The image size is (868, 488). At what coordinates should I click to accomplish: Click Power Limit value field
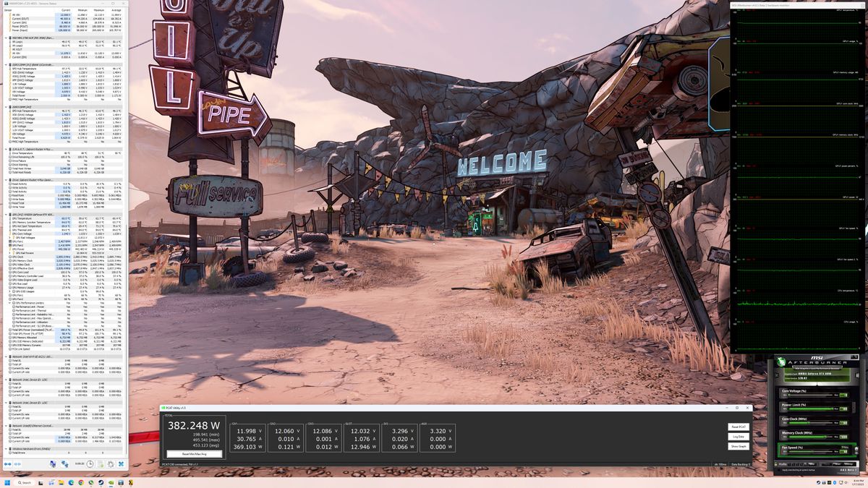point(843,409)
